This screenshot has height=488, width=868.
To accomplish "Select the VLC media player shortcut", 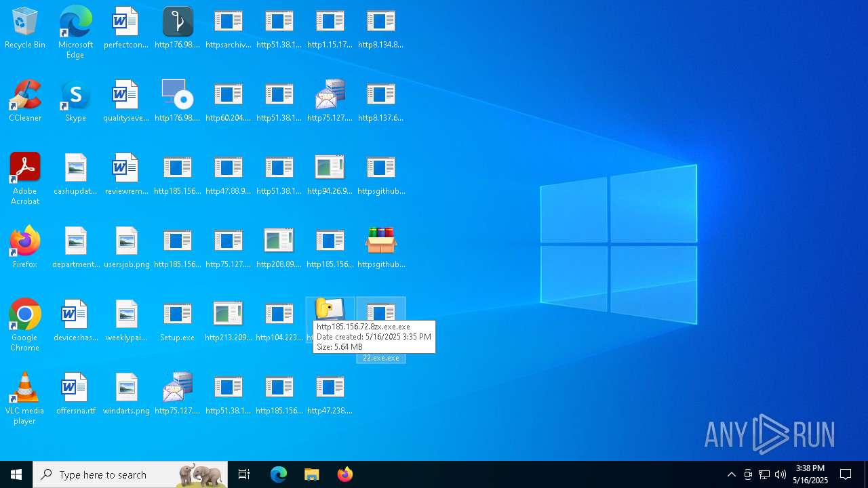I will pos(25,399).
